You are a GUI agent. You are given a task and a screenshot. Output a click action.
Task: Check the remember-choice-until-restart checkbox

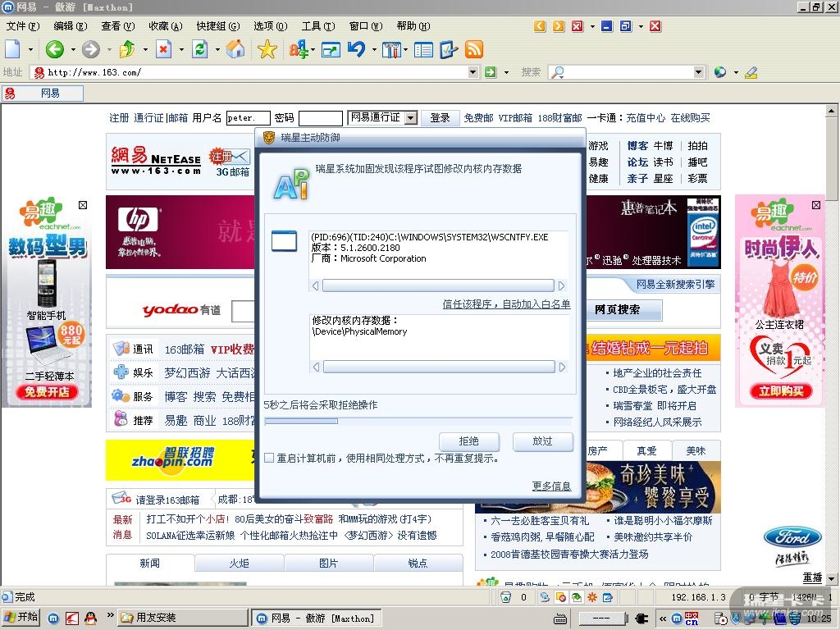(269, 458)
